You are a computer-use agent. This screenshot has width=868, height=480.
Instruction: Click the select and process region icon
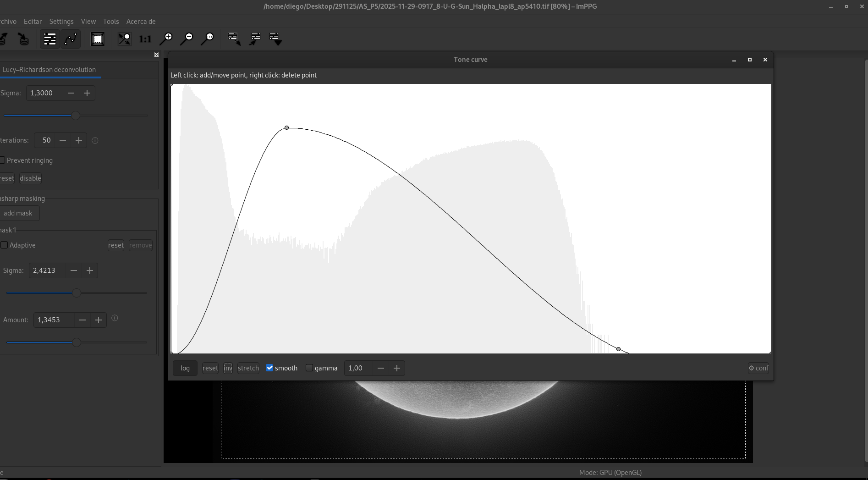click(98, 39)
